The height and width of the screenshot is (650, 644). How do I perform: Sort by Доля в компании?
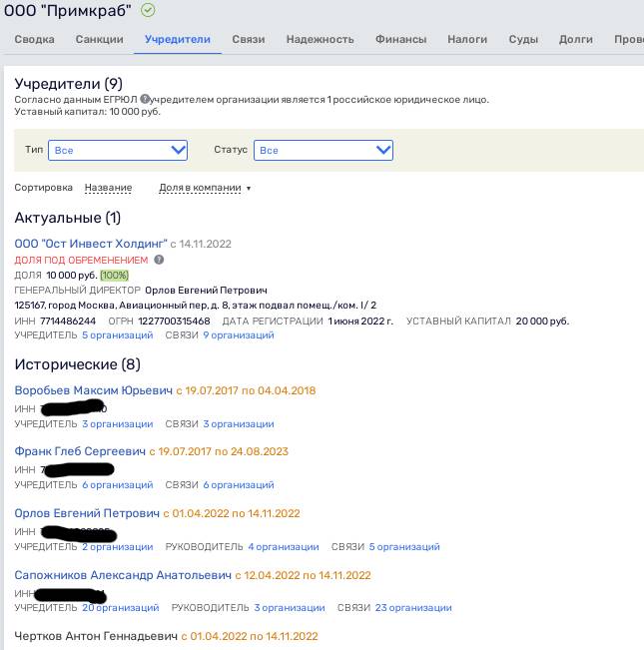(x=200, y=188)
